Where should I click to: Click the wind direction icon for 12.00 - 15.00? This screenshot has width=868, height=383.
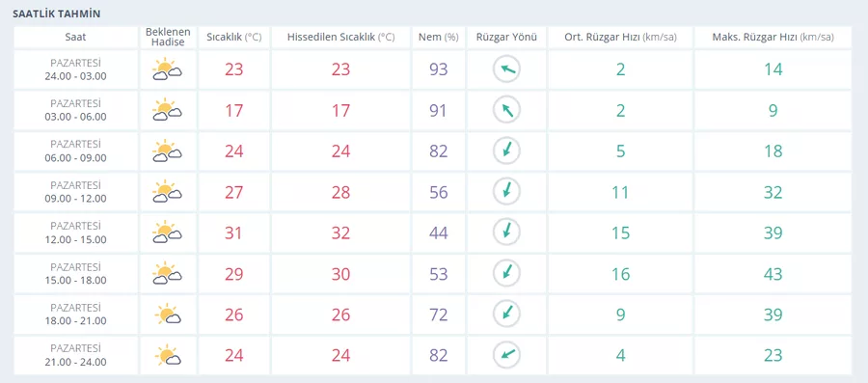(506, 233)
